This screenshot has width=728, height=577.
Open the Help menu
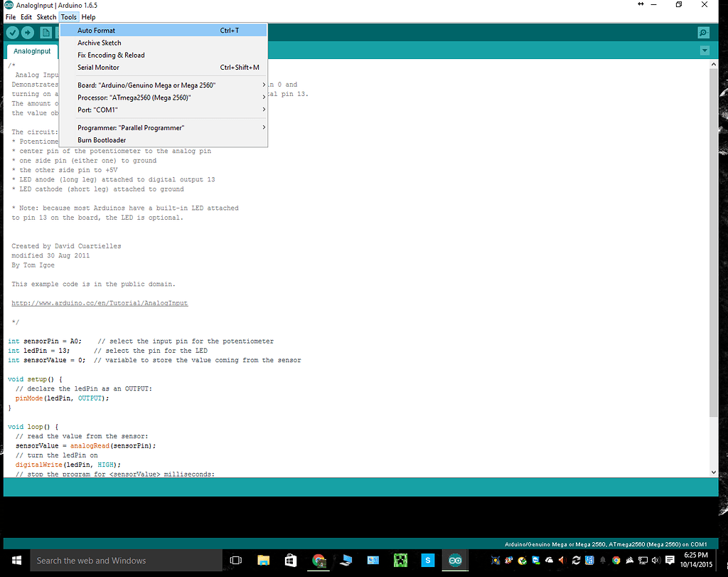(x=88, y=17)
